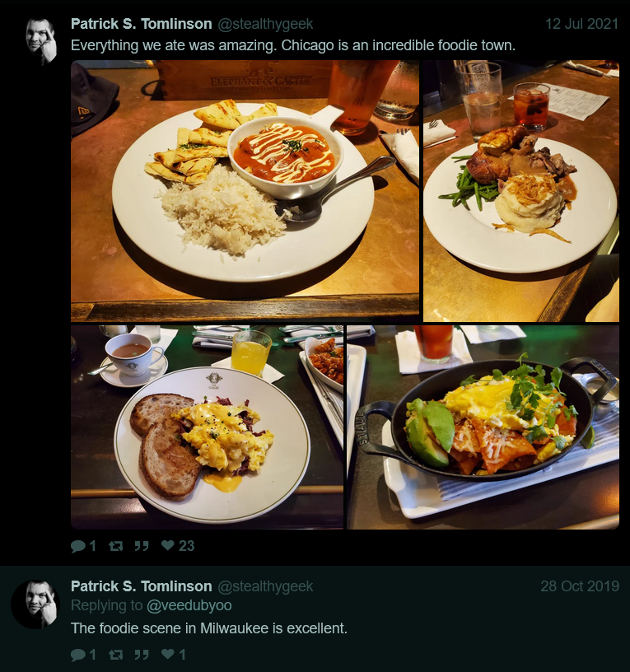The width and height of the screenshot is (630, 672).
Task: Open the chilaquiles skillet photo
Action: [483, 427]
